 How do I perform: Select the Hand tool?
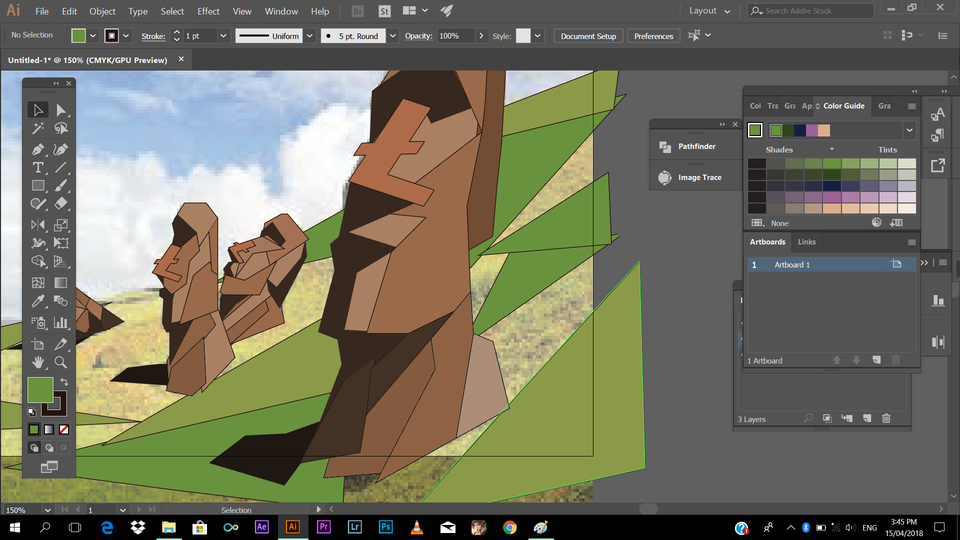coord(38,362)
